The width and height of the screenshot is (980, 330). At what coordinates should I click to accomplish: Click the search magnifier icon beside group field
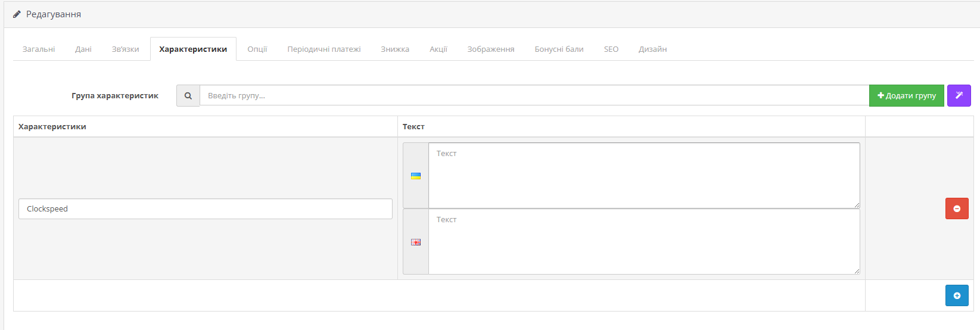click(188, 95)
